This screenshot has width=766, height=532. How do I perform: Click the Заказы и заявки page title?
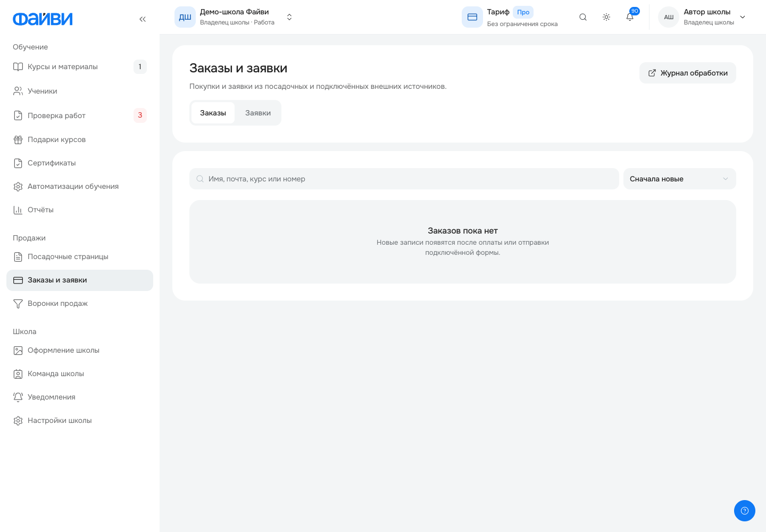[238, 68]
